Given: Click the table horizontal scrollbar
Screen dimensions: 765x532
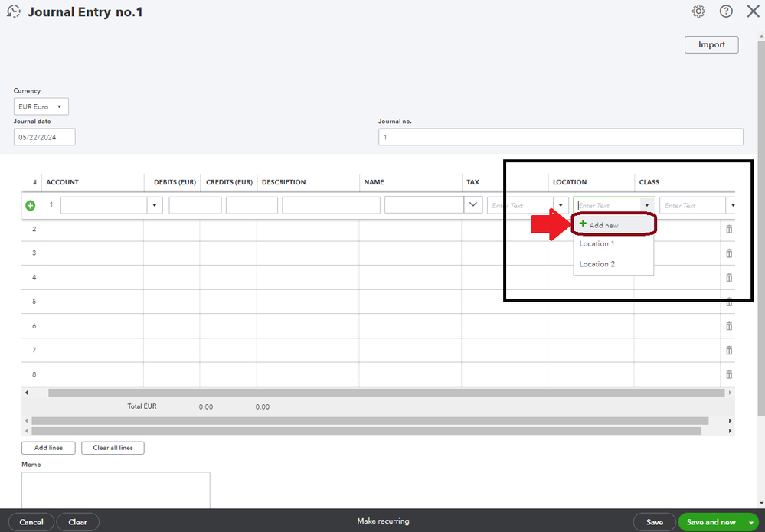Looking at the screenshot, I should [387, 393].
